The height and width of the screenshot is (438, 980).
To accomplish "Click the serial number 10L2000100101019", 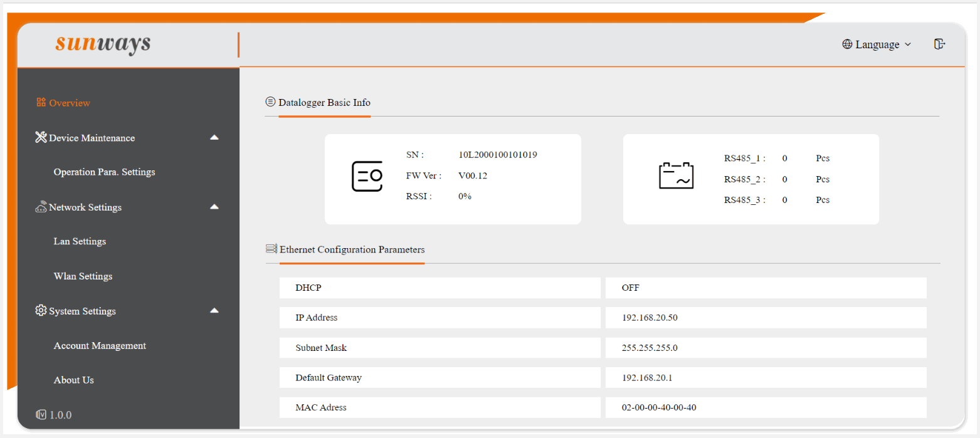I will coord(498,155).
